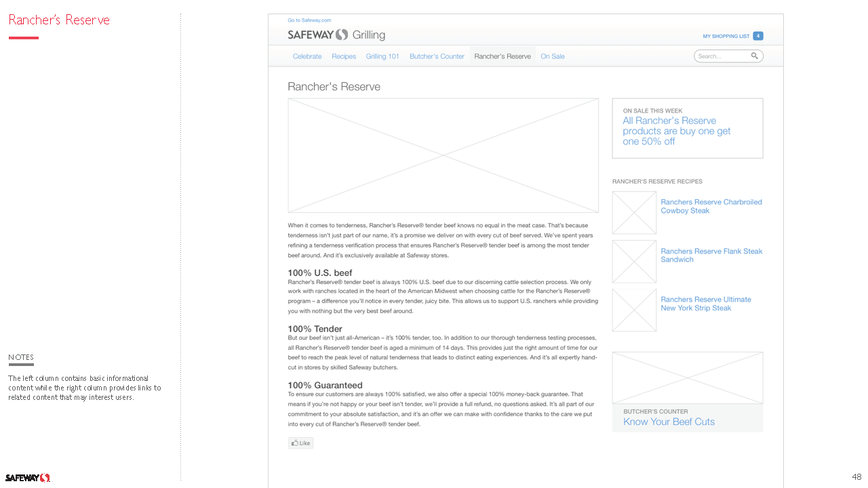This screenshot has height=488, width=868.
Task: Click the New York Strip Steak thumbnail
Action: click(x=634, y=310)
